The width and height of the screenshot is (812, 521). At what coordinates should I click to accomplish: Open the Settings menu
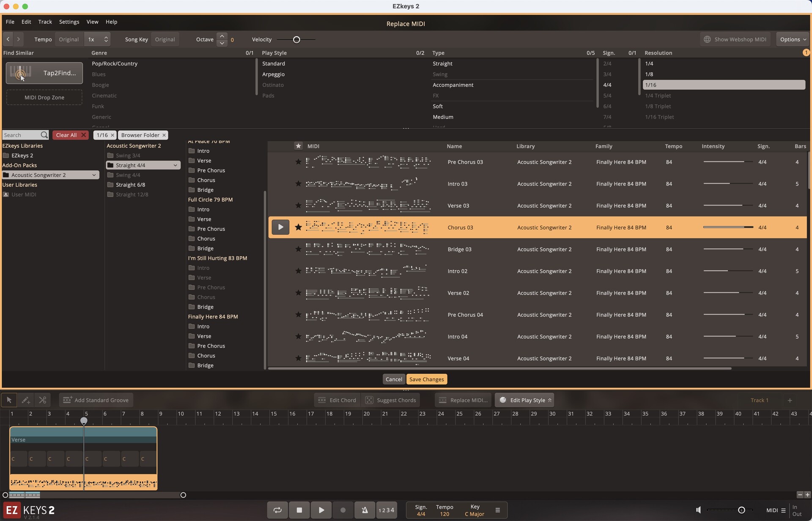pyautogui.click(x=69, y=22)
